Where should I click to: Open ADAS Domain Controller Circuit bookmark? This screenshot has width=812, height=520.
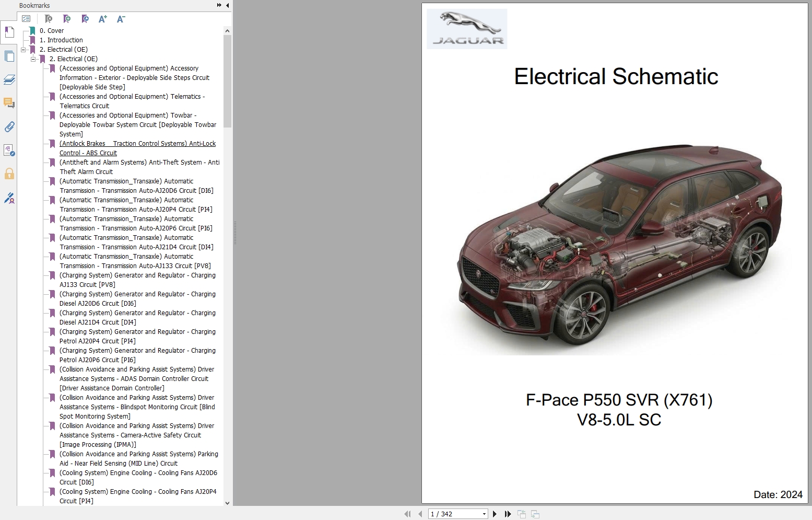(x=137, y=379)
